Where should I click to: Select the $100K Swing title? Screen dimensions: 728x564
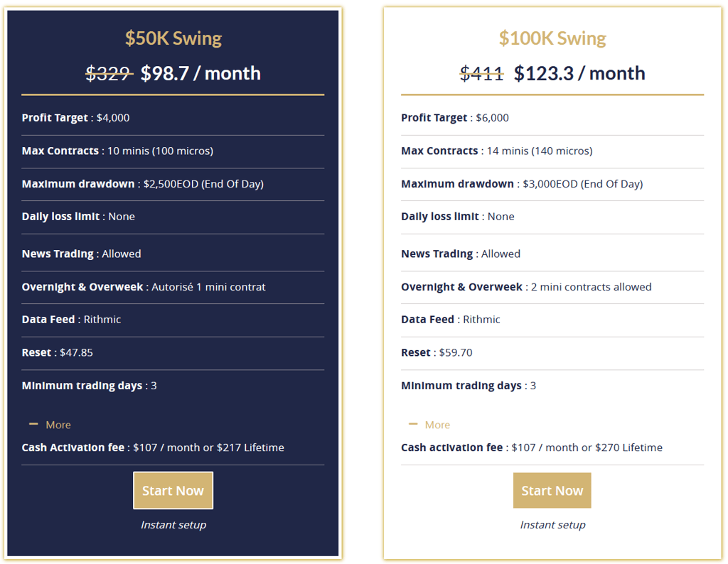pyautogui.click(x=552, y=38)
